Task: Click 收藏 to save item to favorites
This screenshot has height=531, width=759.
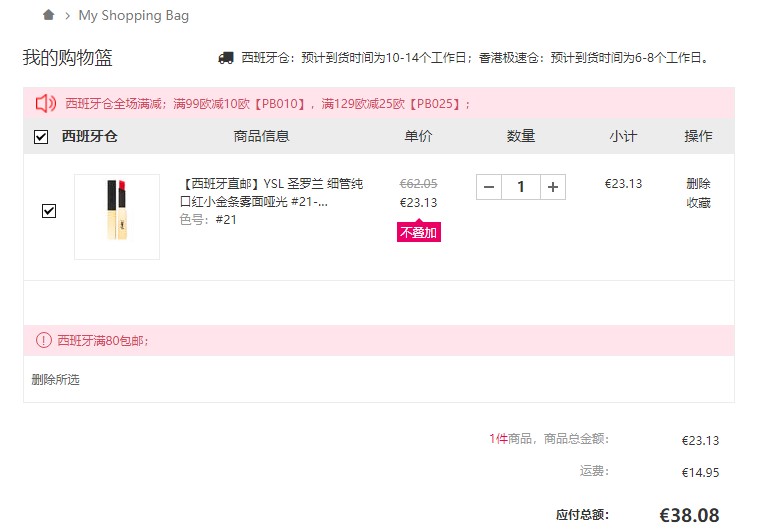Action: tap(698, 203)
